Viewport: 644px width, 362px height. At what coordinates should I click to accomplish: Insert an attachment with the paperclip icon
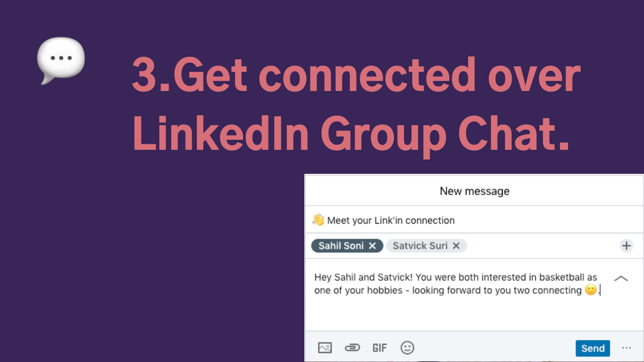click(x=352, y=347)
